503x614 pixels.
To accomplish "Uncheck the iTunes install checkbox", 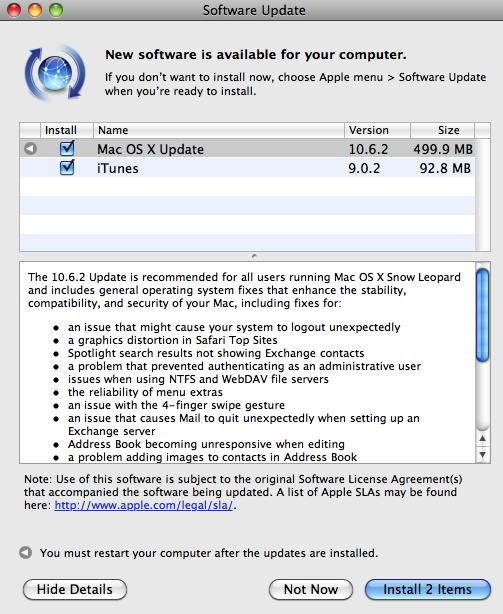I will click(67, 167).
